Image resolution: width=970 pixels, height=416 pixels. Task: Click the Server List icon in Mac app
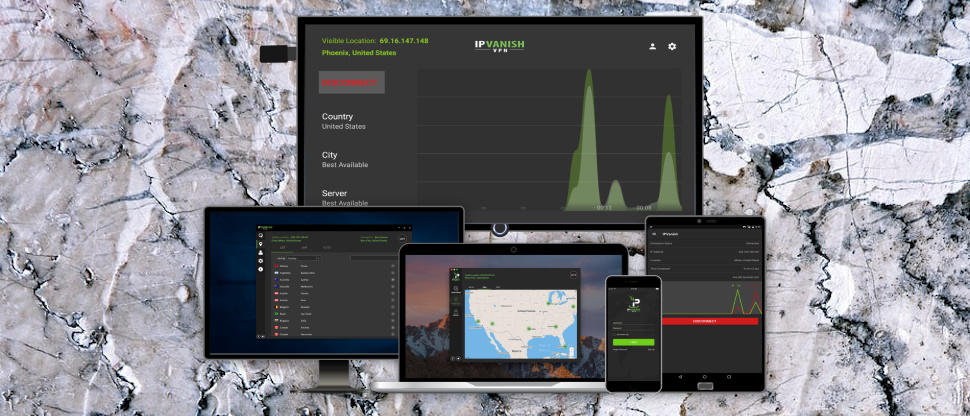click(456, 300)
